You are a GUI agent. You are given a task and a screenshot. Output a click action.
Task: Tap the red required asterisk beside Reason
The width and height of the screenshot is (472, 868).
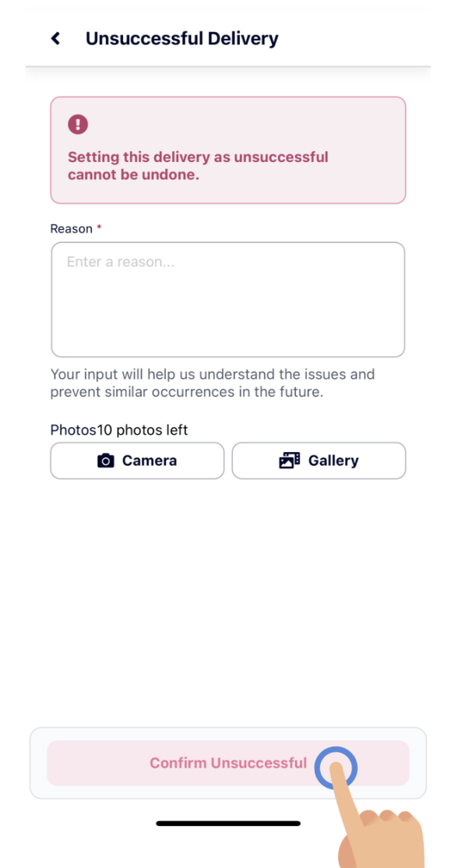pyautogui.click(x=99, y=228)
